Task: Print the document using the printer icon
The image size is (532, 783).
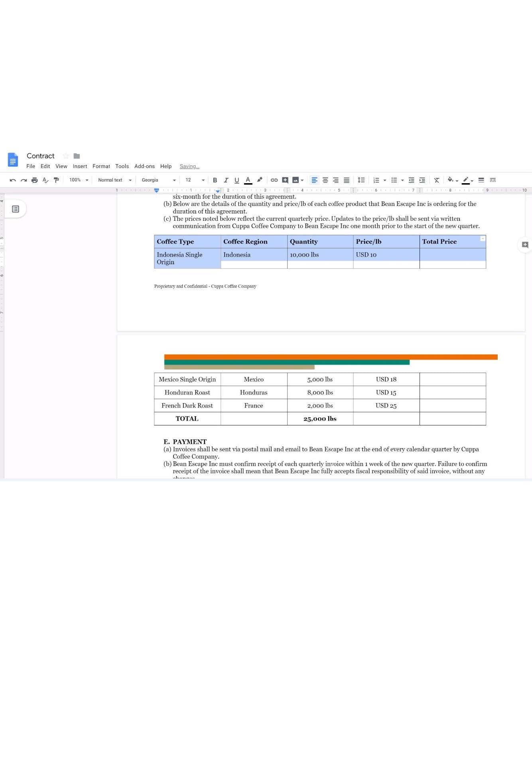Action: point(35,180)
